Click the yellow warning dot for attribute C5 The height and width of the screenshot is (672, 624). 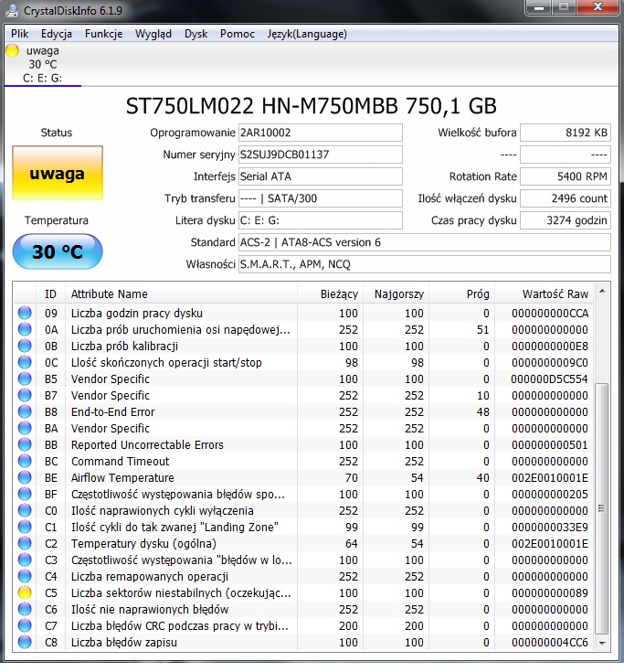tap(25, 592)
